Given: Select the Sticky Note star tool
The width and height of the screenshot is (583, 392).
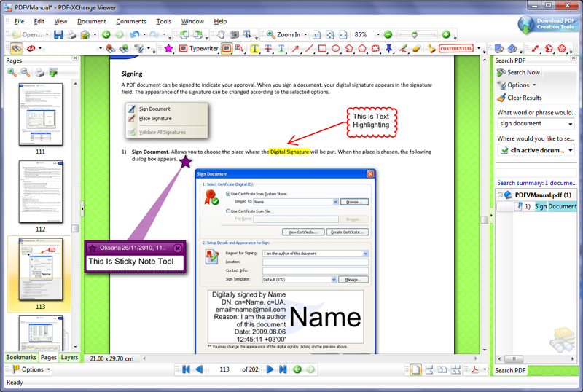Looking at the screenshot, I should click(168, 49).
